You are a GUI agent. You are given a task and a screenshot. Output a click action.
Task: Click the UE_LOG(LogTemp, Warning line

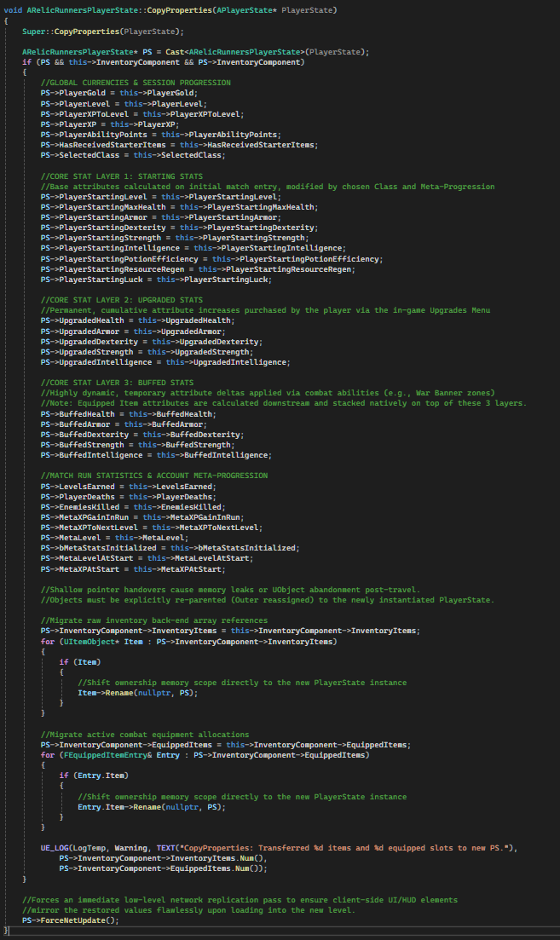pyautogui.click(x=279, y=848)
